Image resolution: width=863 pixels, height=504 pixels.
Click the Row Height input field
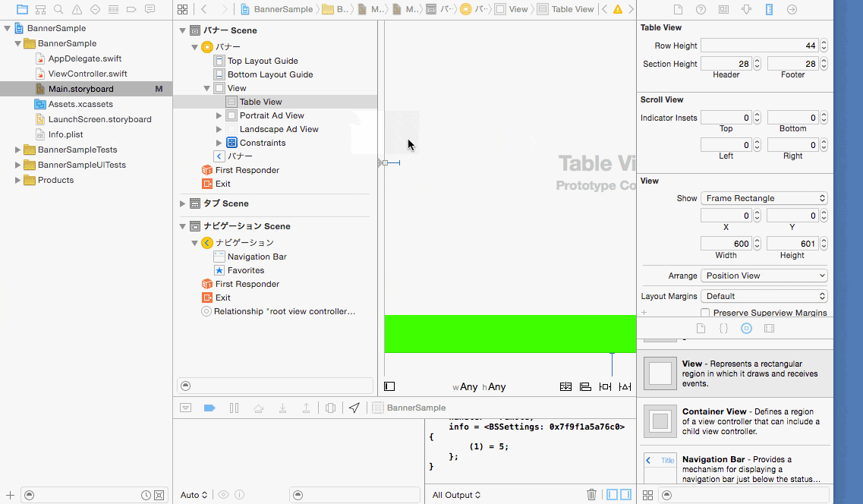pyautogui.click(x=760, y=46)
